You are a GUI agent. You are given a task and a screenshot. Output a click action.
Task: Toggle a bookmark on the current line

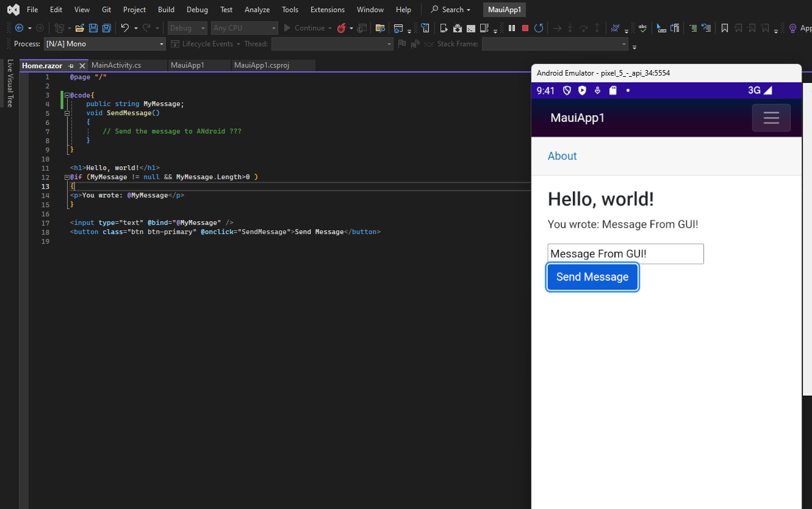pyautogui.click(x=725, y=28)
